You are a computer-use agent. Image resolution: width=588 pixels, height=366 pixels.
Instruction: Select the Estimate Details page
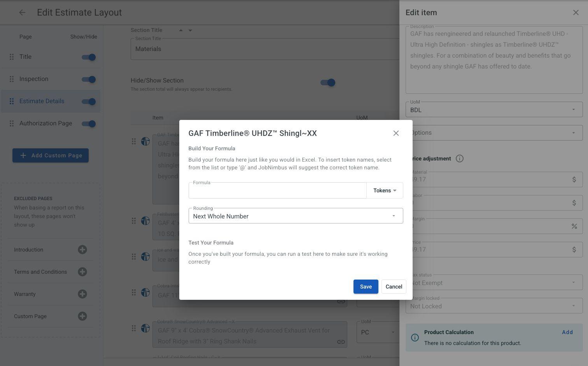(42, 101)
